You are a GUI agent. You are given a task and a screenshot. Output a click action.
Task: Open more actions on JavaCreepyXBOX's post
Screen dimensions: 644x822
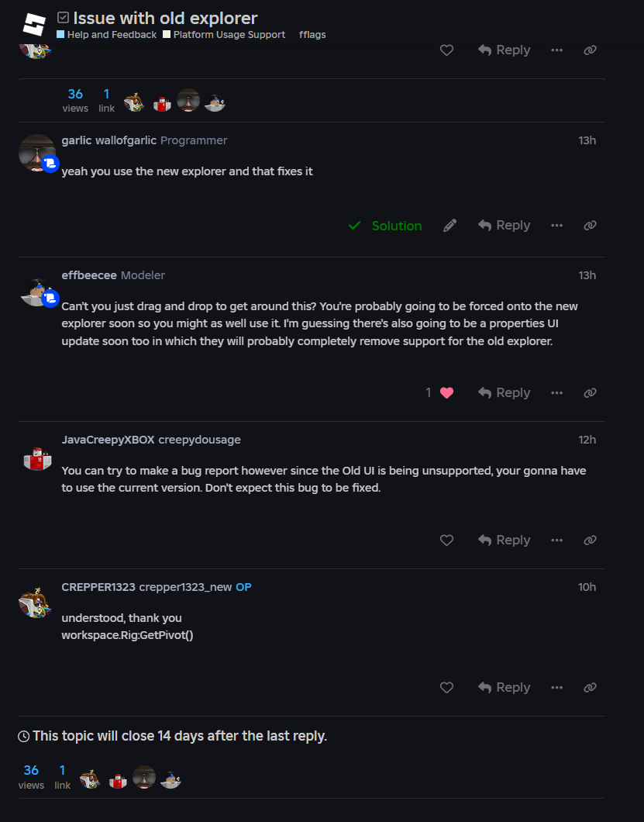[556, 541]
